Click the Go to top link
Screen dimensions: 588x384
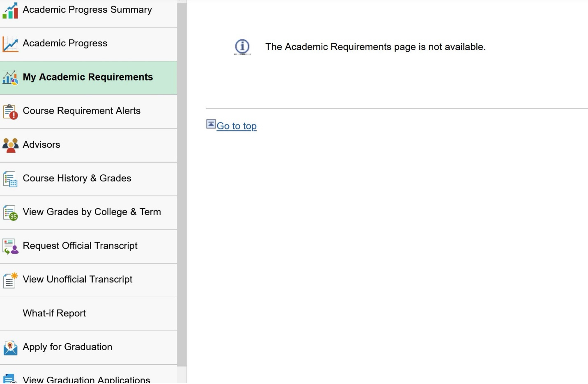pos(236,126)
